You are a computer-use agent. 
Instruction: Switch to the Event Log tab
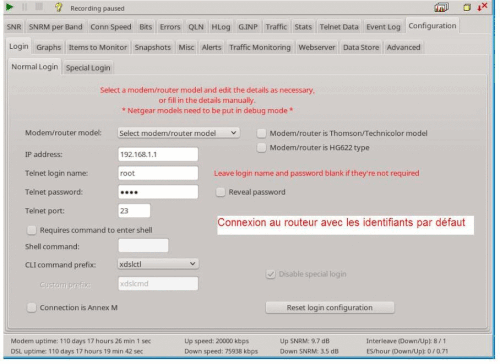point(383,27)
